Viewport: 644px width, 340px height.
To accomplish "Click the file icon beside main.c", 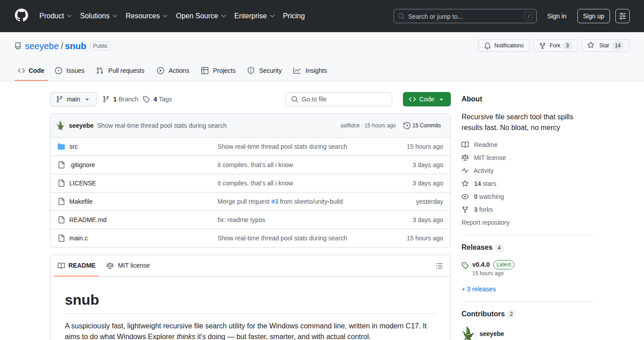I will (61, 238).
